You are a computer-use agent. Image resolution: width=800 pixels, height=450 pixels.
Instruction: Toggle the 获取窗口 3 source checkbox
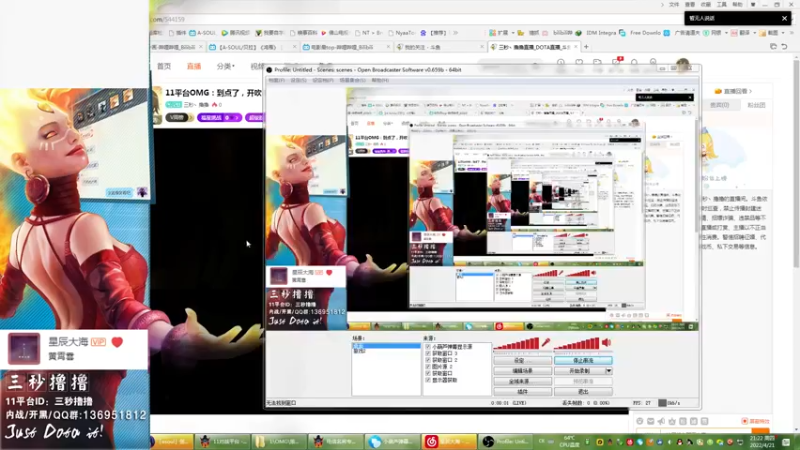pyautogui.click(x=428, y=354)
